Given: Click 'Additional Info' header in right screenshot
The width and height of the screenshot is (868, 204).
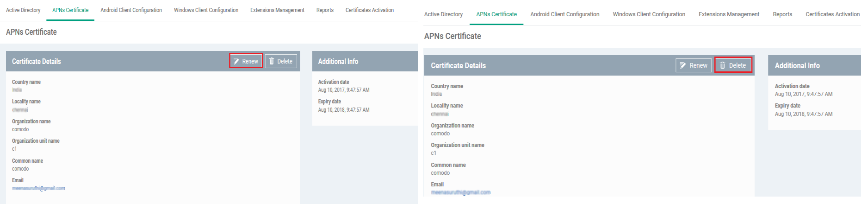Looking at the screenshot, I should (x=797, y=65).
